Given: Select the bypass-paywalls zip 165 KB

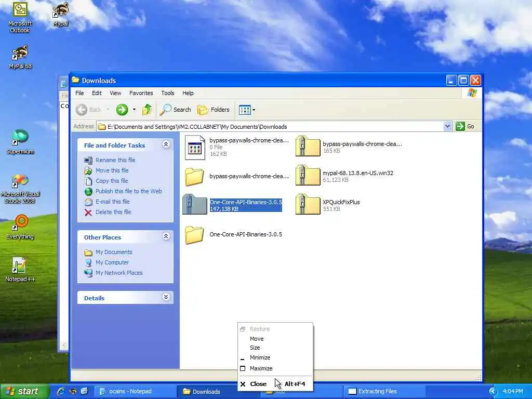Looking at the screenshot, I should pos(349,147).
